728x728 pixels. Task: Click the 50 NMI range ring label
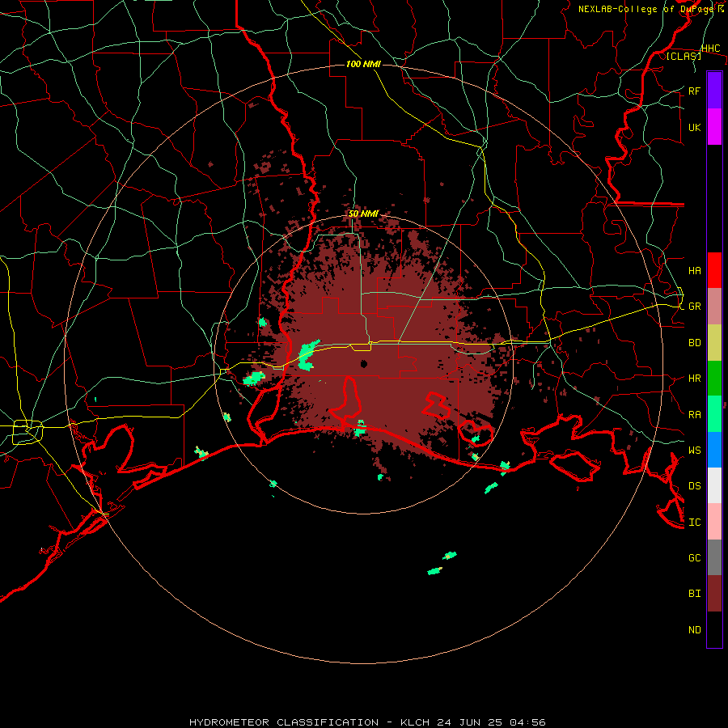(363, 214)
